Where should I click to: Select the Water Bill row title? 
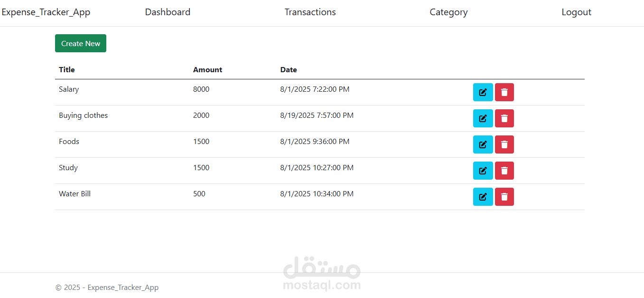(x=75, y=194)
